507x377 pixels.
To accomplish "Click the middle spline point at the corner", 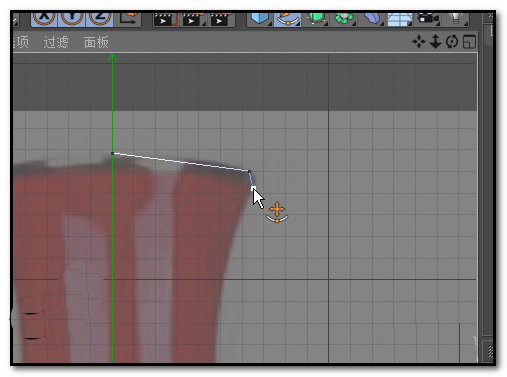I will point(249,171).
